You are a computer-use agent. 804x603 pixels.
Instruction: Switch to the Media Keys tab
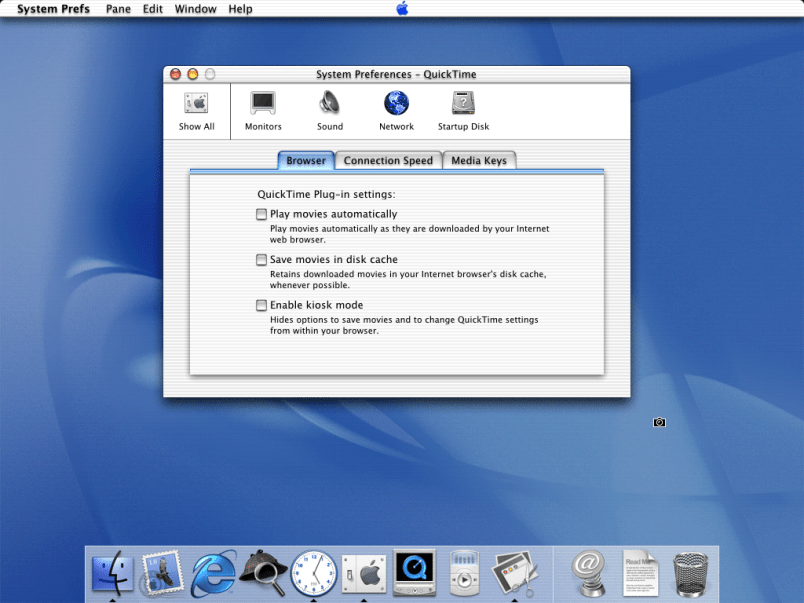(479, 161)
